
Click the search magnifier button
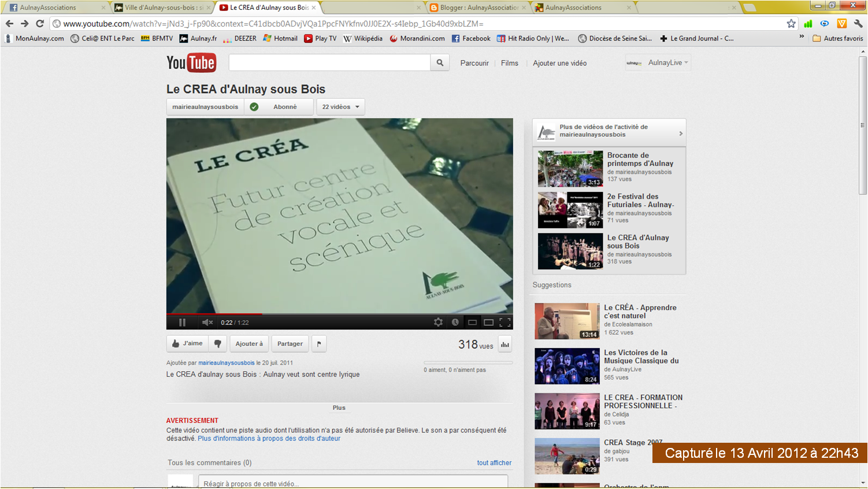point(440,62)
